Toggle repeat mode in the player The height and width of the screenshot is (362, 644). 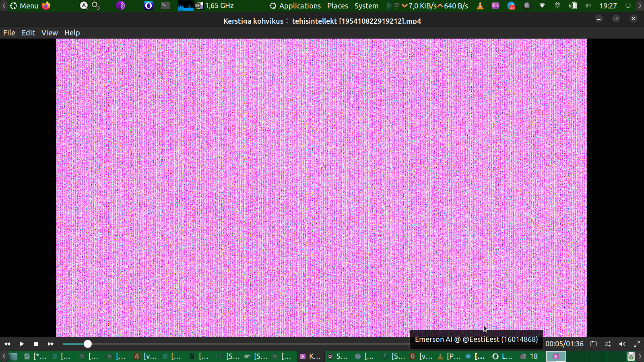pos(593,344)
